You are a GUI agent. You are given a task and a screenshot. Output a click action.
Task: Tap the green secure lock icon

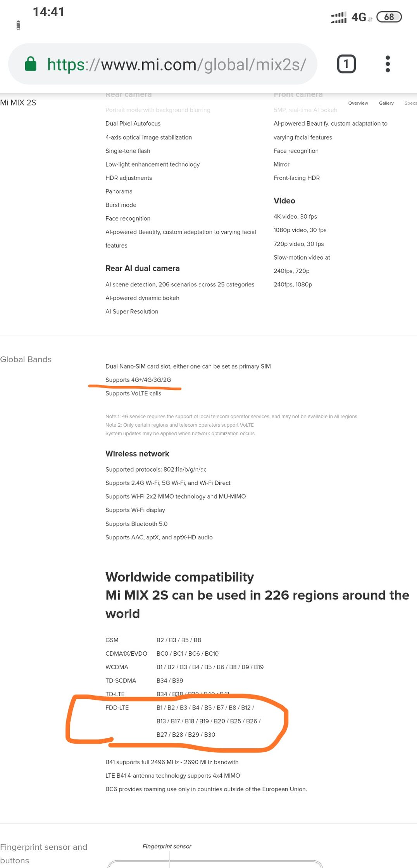pos(31,64)
